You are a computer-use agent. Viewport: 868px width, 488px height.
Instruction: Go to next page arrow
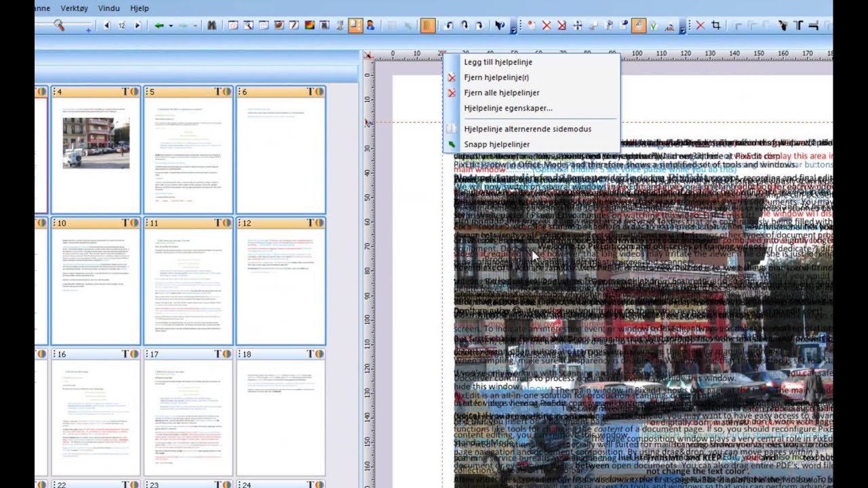pyautogui.click(x=138, y=25)
